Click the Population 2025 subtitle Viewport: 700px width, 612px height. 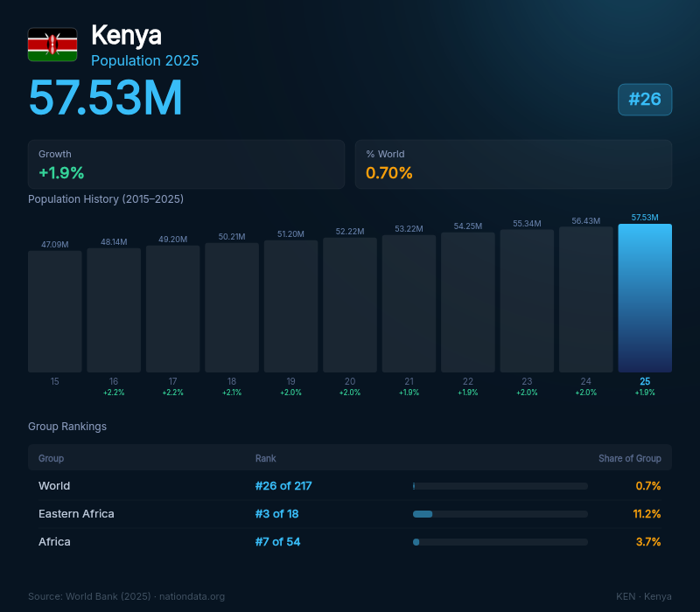click(144, 60)
